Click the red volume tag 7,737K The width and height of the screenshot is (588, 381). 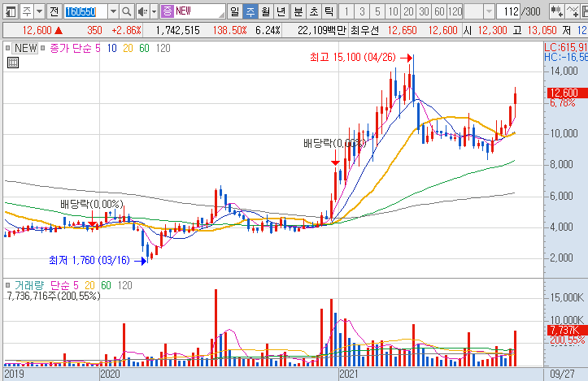[x=566, y=330]
